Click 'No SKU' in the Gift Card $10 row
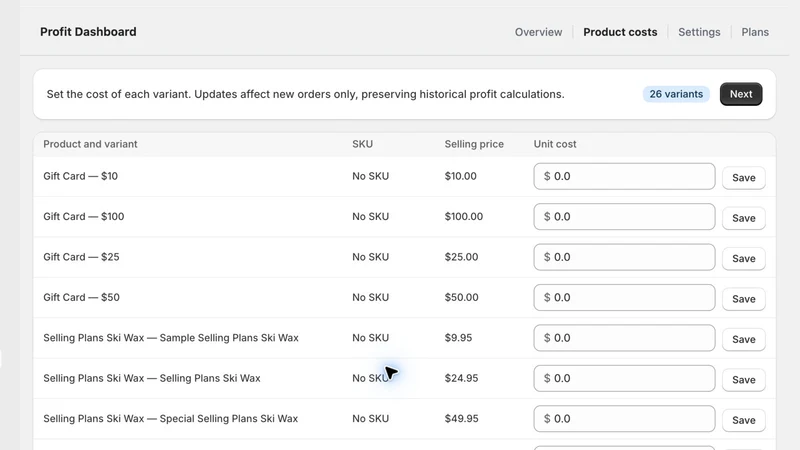Image resolution: width=800 pixels, height=450 pixels. coord(370,176)
